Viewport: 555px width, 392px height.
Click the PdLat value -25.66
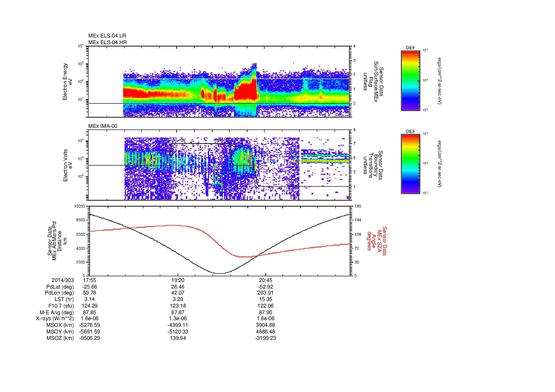click(x=89, y=287)
